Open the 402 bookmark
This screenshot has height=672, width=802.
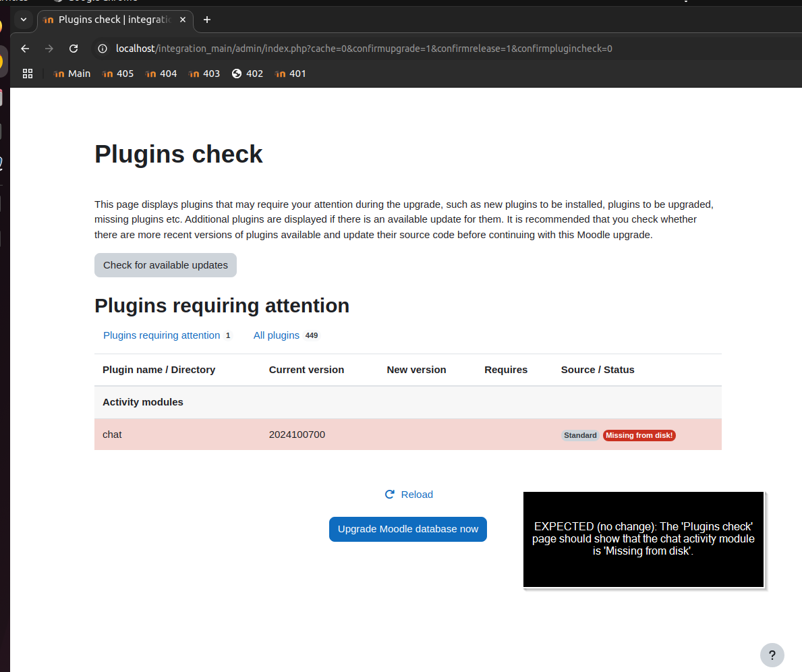pos(248,74)
